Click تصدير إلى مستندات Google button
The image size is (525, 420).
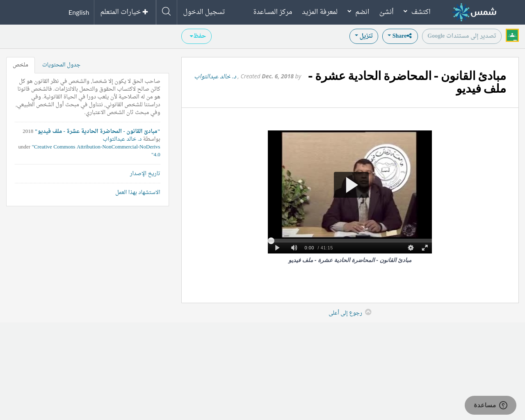coord(462,36)
